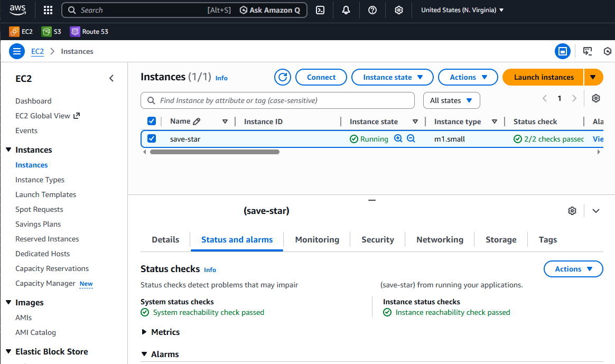Open the services grid menu icon

click(48, 10)
